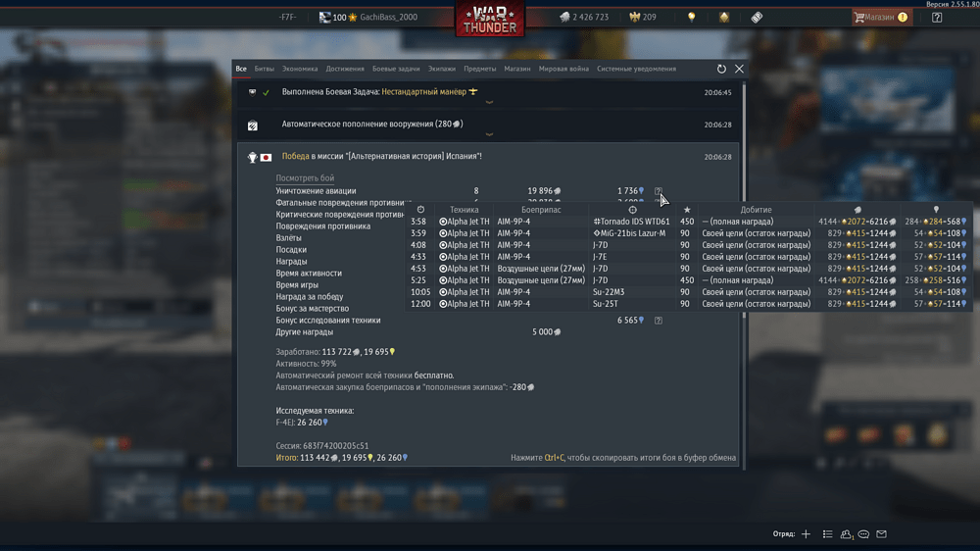
Task: Click the Silver Lions balance 2 426 723
Action: 584,17
